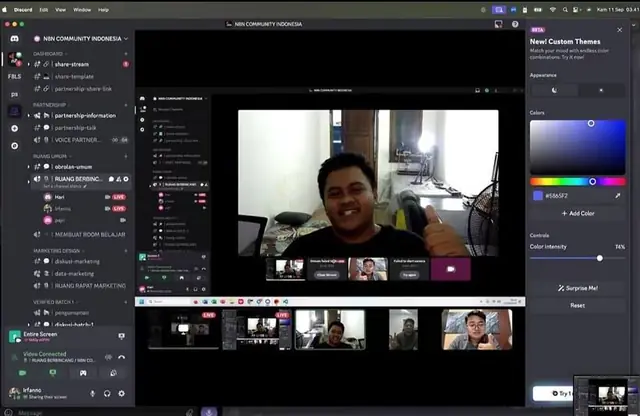Screen dimensions: 640x416
Task: Click the Surprise Me! button
Action: [x=578, y=288]
